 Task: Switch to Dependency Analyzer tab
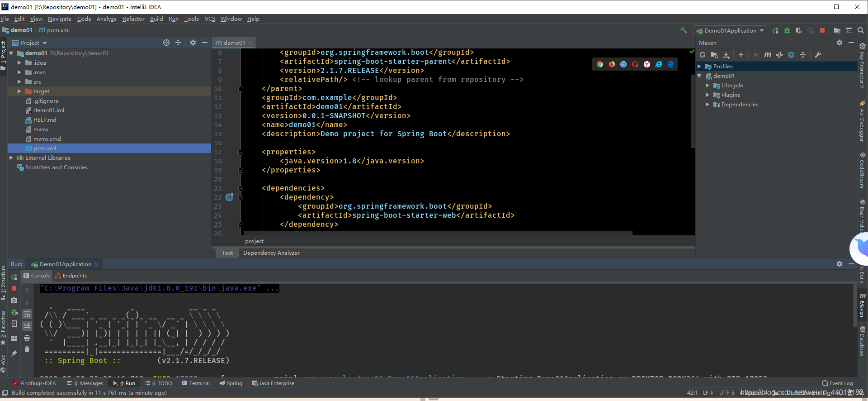coord(271,253)
